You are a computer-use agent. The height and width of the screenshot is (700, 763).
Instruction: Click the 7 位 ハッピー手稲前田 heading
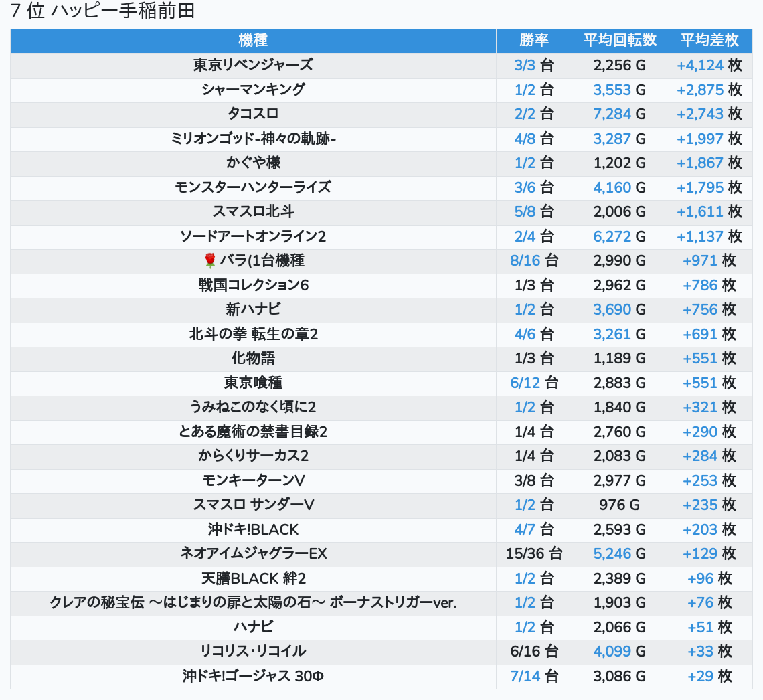[102, 11]
